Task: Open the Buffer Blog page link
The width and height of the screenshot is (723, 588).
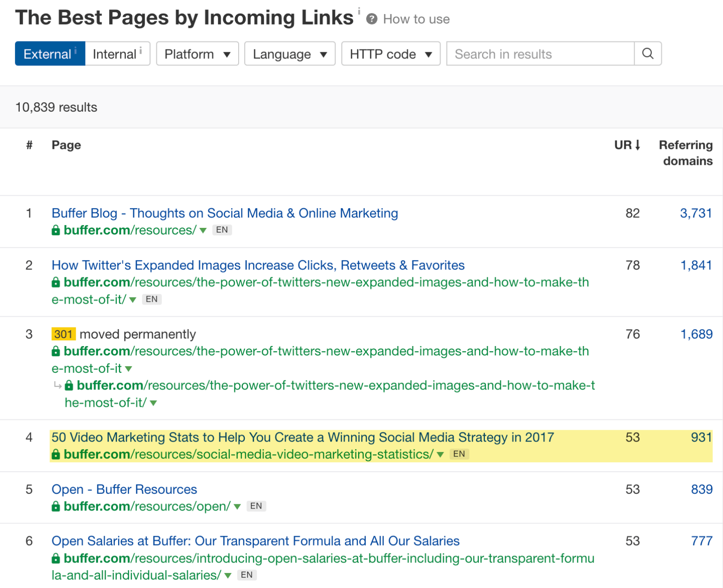Action: pos(225,213)
